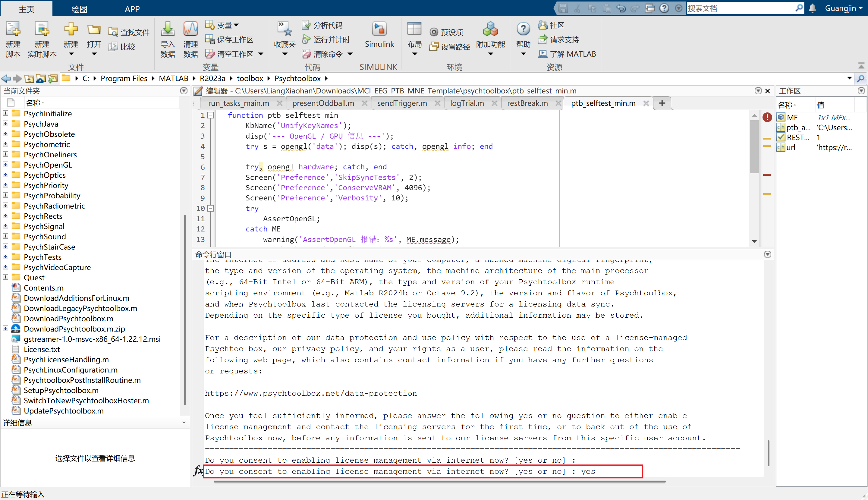Click the notification bell icon
The height and width of the screenshot is (500, 868).
812,8
